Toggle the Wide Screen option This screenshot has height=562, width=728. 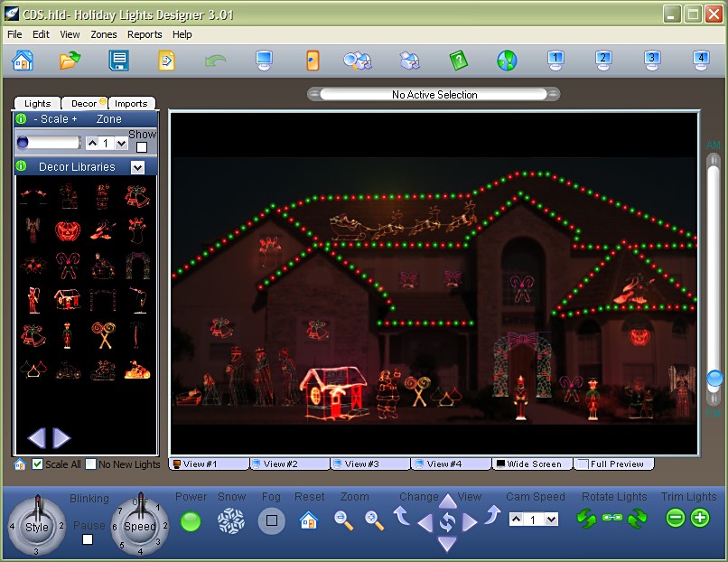click(532, 464)
